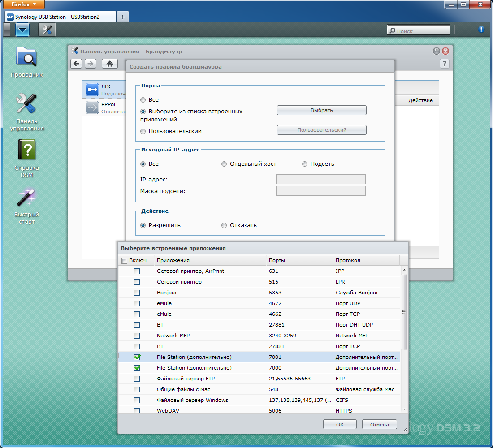Click the IP-адрес input field
This screenshot has height=448, width=493.
(x=321, y=180)
